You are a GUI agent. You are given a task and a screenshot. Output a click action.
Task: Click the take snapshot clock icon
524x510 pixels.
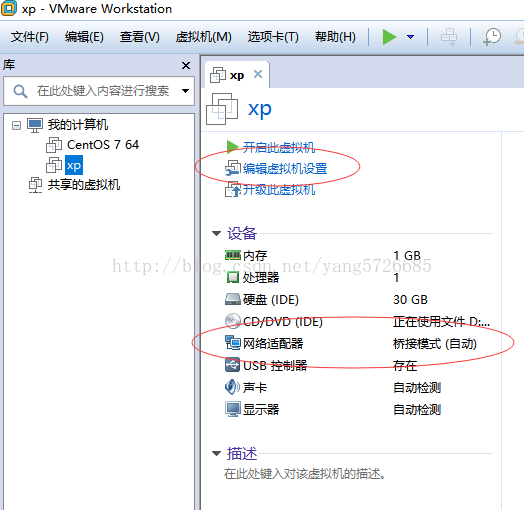coord(492,37)
